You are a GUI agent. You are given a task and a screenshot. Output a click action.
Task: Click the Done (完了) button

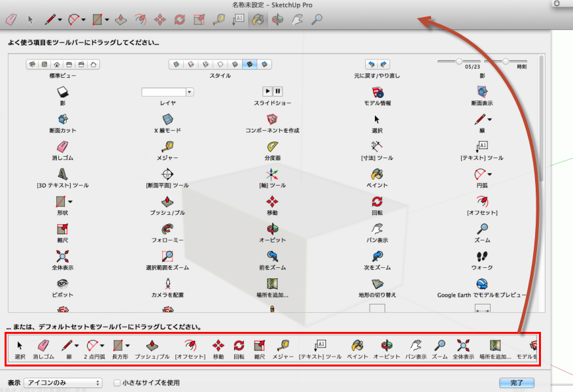click(517, 383)
